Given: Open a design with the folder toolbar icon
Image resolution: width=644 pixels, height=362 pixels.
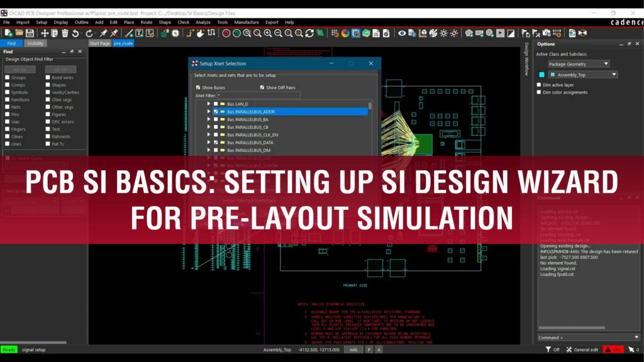Looking at the screenshot, I should coord(19,32).
